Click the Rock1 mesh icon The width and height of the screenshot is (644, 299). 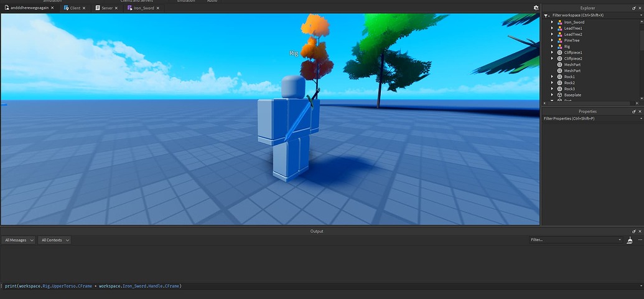(559, 77)
